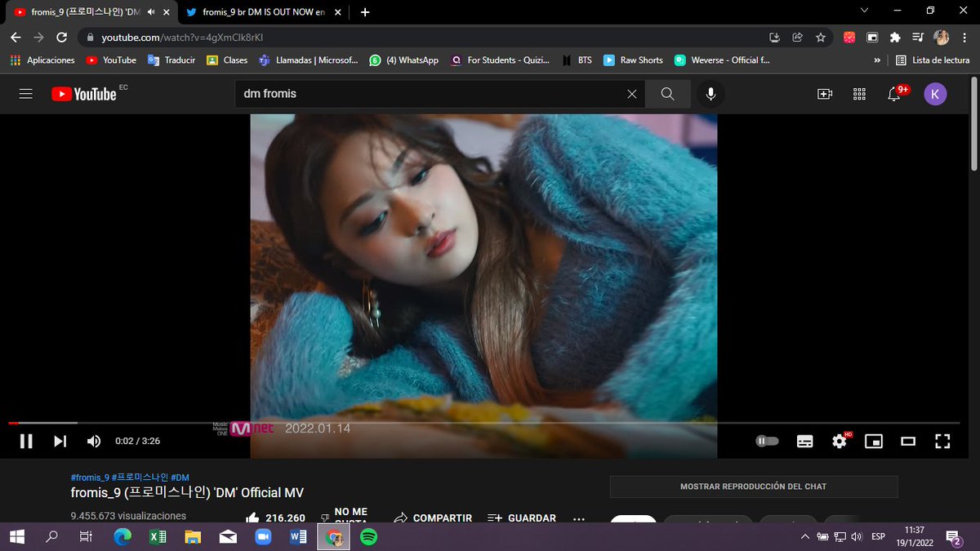Switch to the miniplayer
Viewport: 980px width, 551px height.
point(874,441)
